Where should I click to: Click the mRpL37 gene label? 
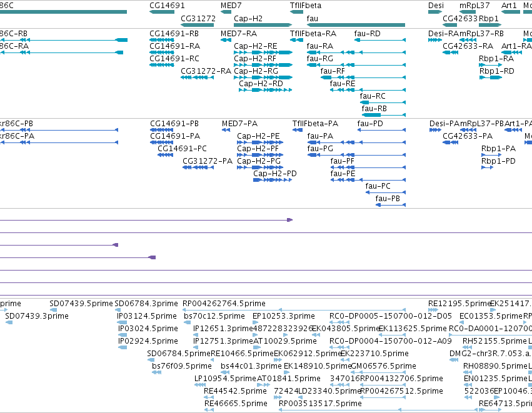[474, 6]
